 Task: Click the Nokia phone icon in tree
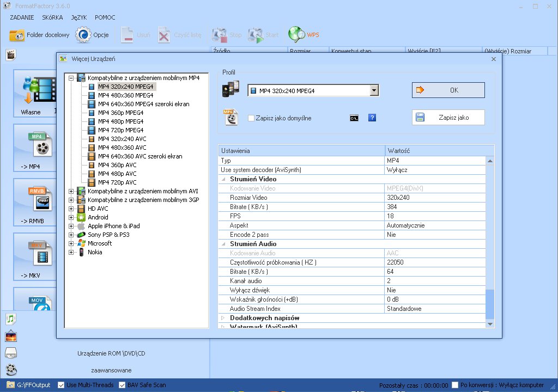81,252
